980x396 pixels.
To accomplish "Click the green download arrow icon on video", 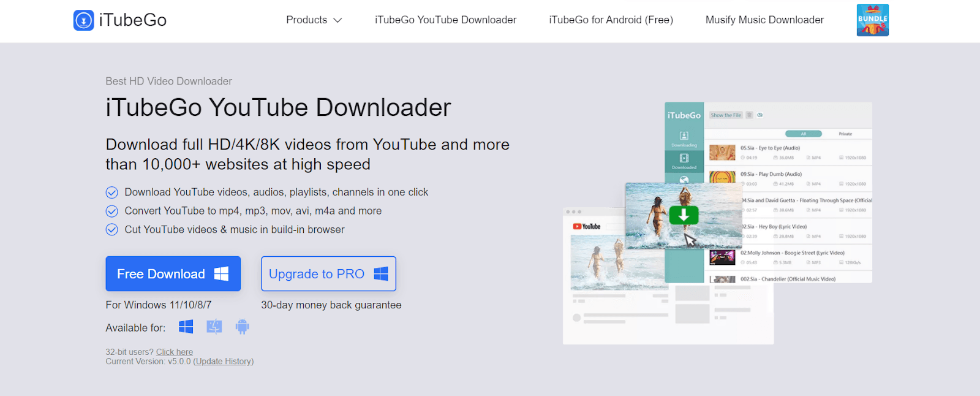I will click(x=684, y=215).
